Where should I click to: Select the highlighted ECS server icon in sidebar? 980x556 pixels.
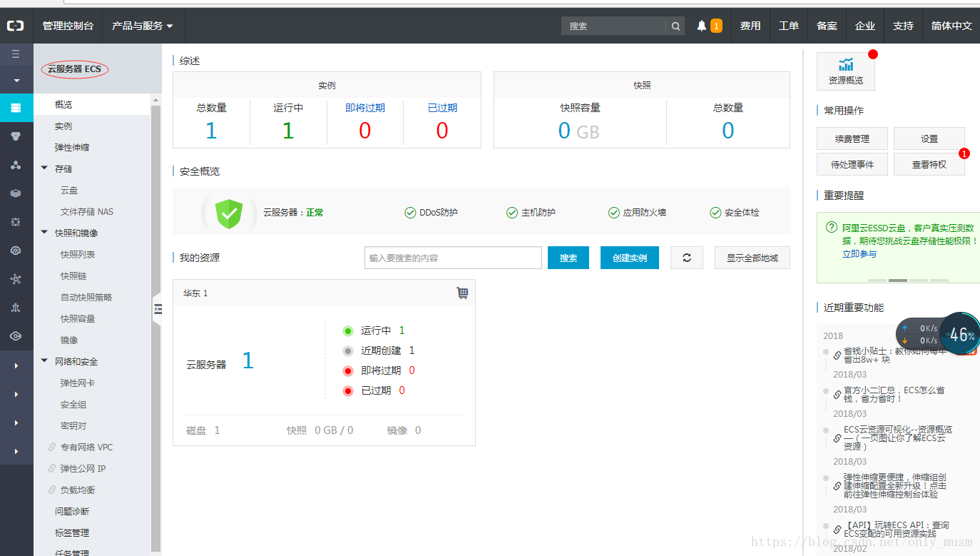tap(16, 108)
